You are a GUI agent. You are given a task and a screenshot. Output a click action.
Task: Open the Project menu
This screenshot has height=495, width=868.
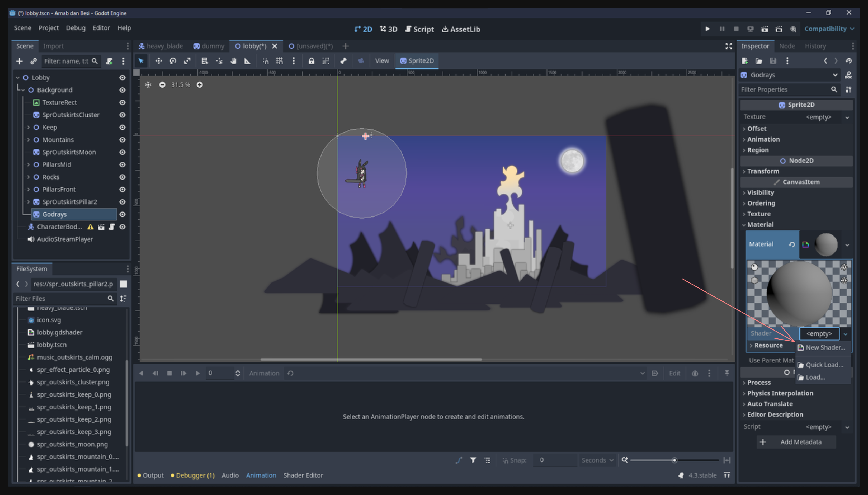pyautogui.click(x=48, y=28)
